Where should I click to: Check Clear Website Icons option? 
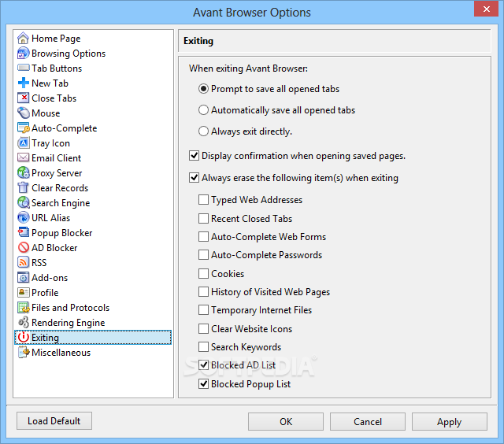(203, 329)
